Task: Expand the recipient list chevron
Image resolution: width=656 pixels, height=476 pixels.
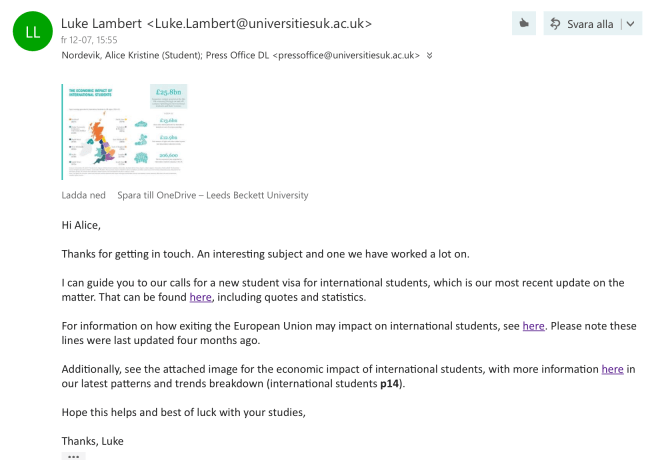Action: 430,56
